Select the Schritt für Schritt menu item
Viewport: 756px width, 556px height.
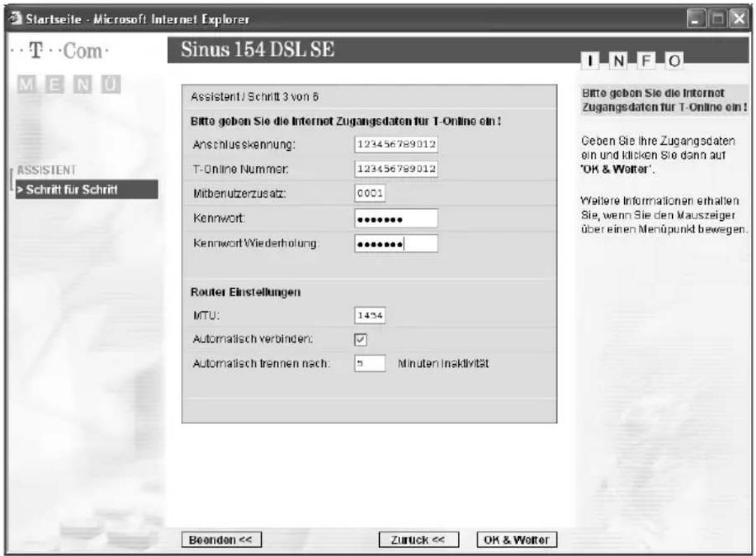[87, 189]
